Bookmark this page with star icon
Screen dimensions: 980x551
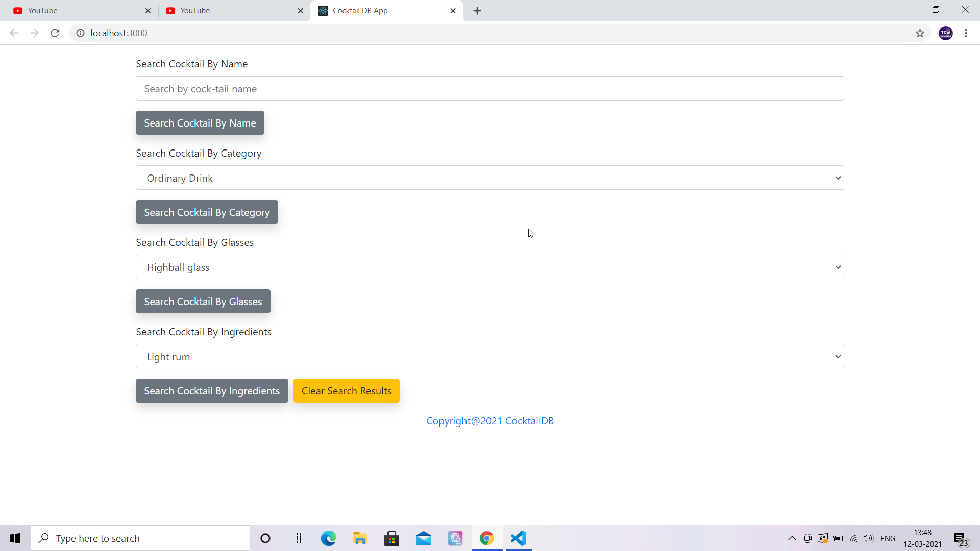pos(920,33)
